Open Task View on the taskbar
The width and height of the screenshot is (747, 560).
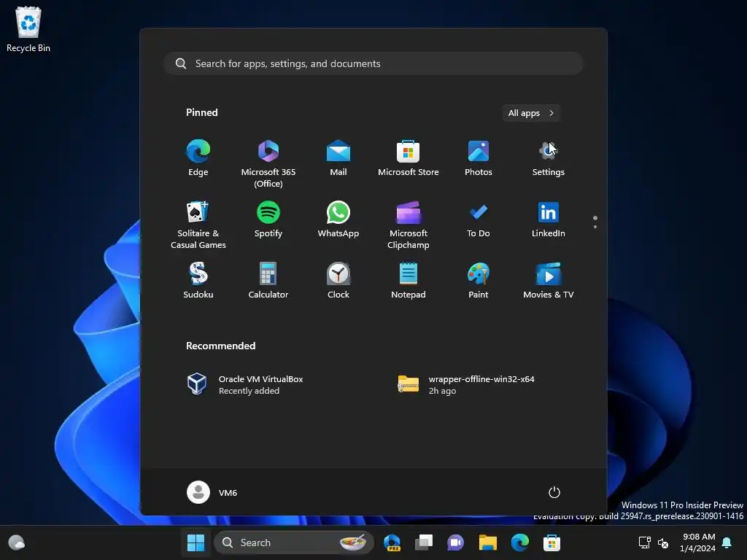[x=424, y=542]
